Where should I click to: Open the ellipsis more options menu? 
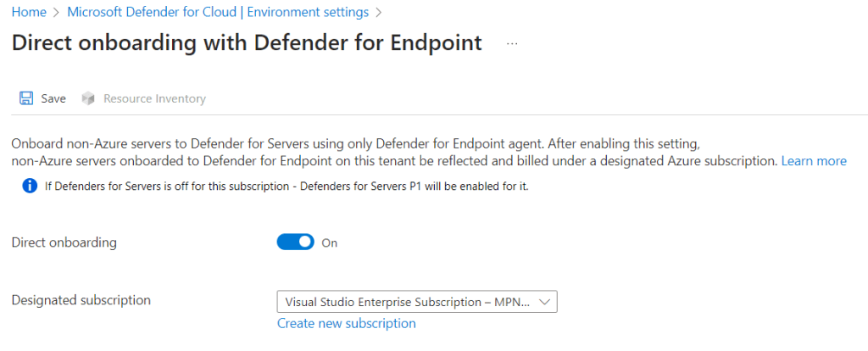tap(512, 44)
